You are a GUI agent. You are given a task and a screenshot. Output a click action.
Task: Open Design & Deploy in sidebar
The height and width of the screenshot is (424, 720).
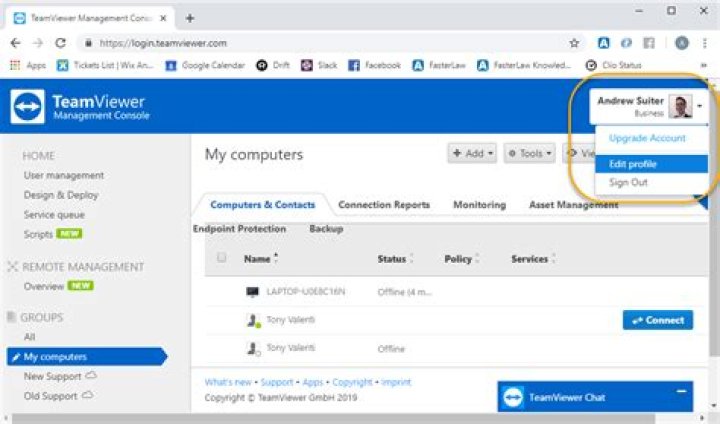click(x=61, y=195)
